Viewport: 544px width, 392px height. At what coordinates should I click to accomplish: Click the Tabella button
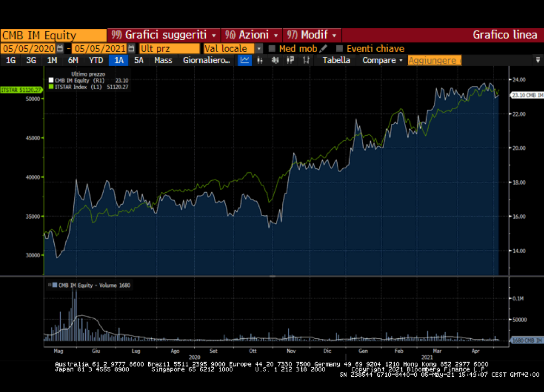click(x=336, y=60)
